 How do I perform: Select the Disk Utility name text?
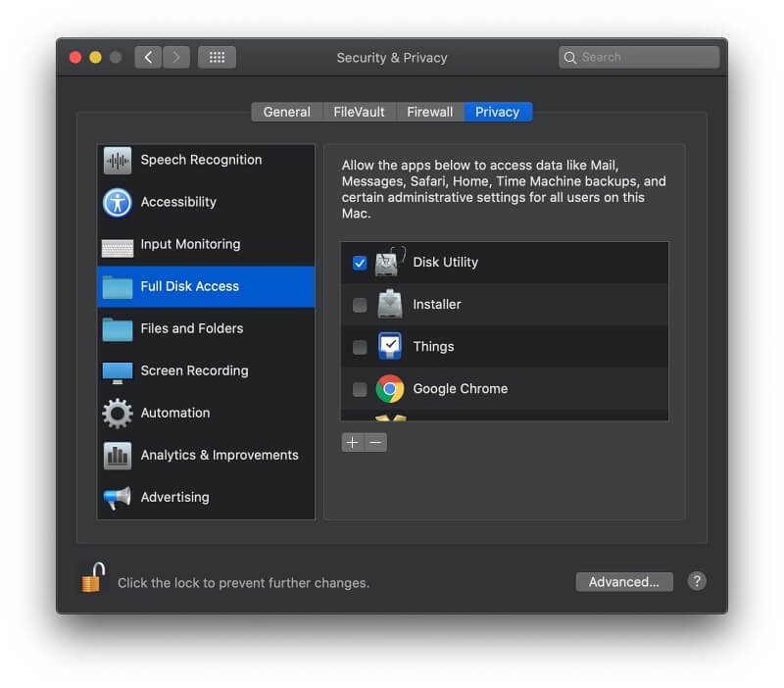pos(446,262)
